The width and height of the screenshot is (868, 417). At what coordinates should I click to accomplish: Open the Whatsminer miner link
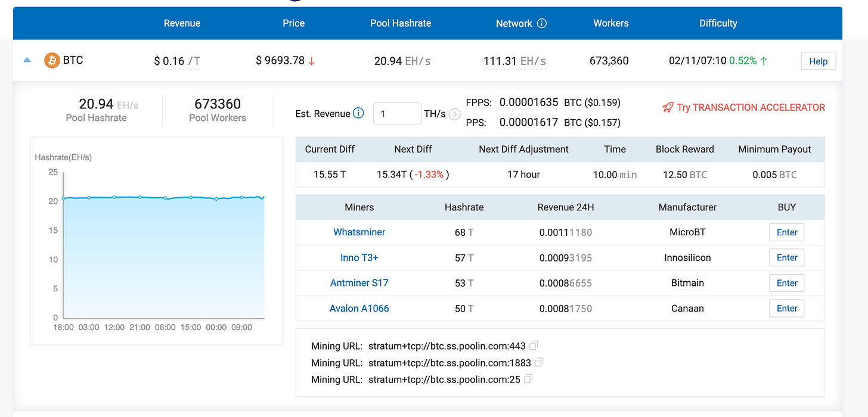point(359,232)
